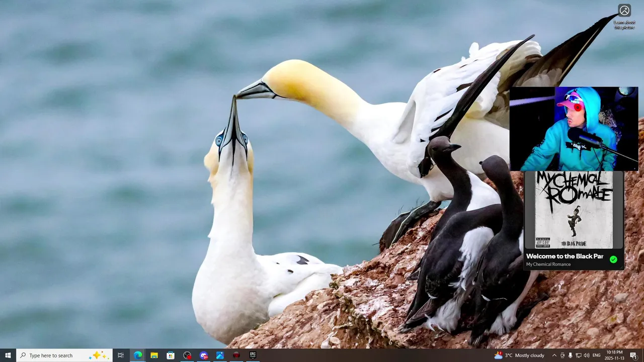Open network settings tray icon
Screen dimensions: 644x362
[x=578, y=355]
